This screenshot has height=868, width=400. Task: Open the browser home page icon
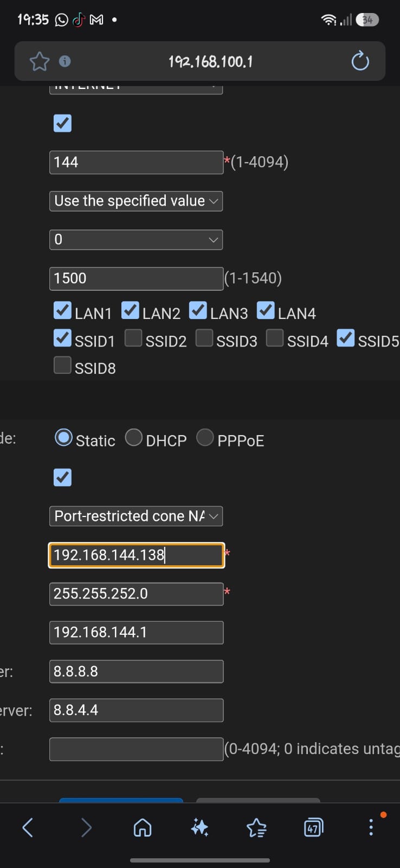pyautogui.click(x=143, y=827)
